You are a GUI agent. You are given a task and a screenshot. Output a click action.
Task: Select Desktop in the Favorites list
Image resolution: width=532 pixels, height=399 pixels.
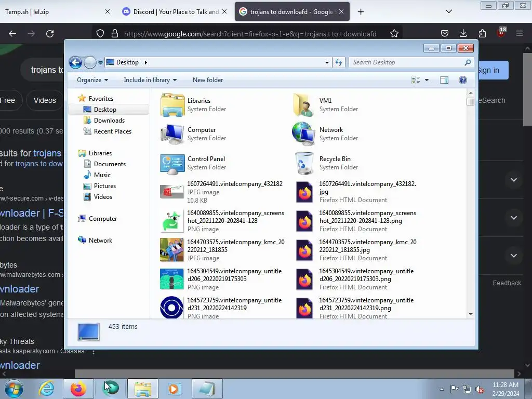105,110
